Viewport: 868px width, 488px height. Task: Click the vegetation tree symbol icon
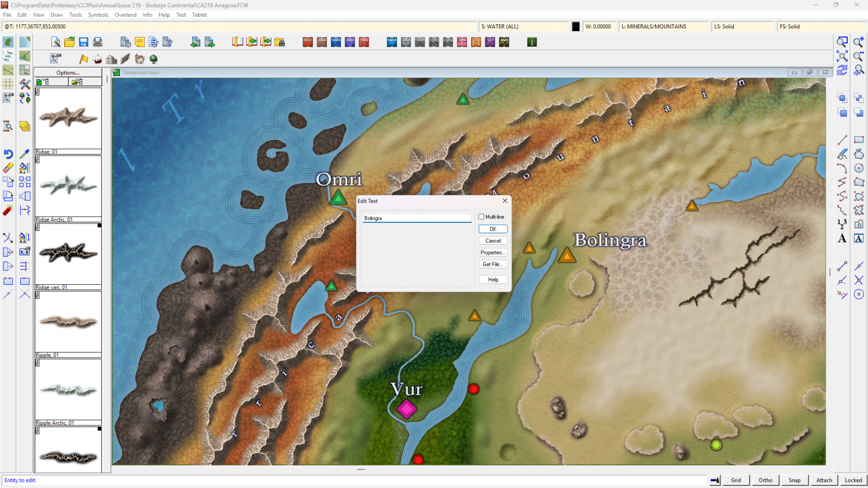pos(153,59)
